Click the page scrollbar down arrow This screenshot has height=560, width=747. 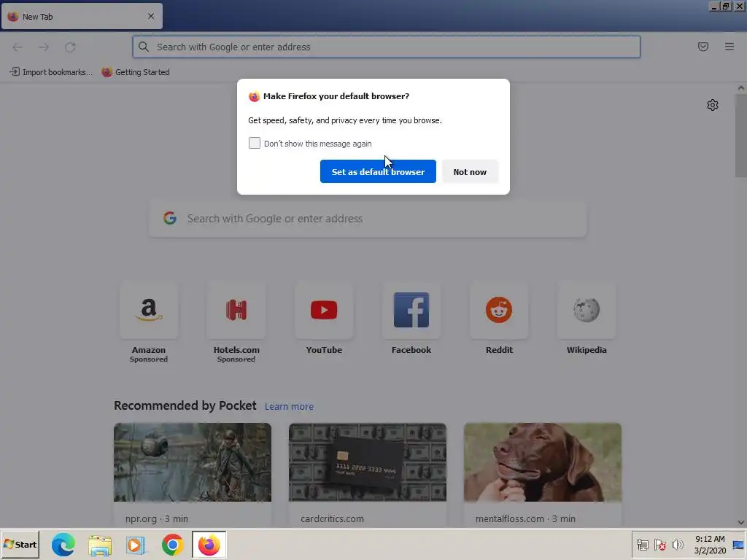[741, 522]
